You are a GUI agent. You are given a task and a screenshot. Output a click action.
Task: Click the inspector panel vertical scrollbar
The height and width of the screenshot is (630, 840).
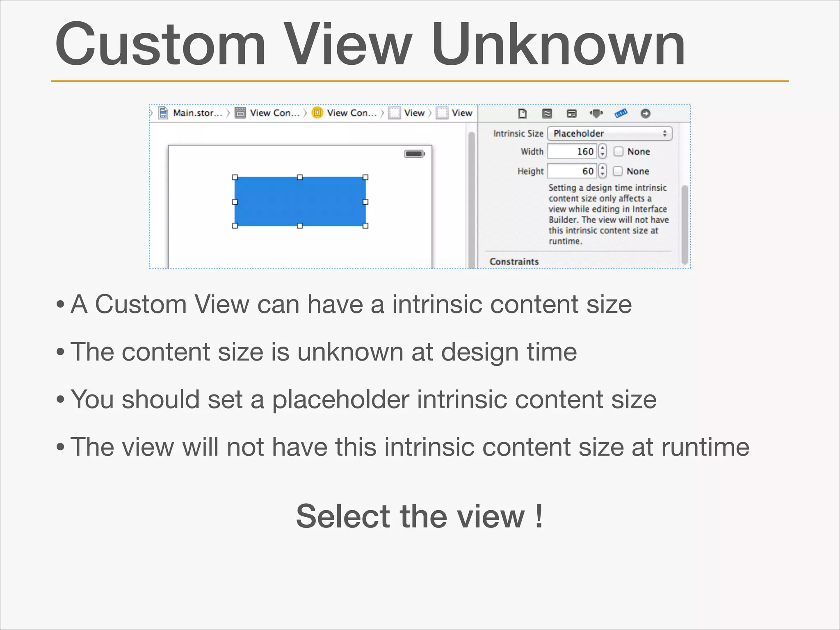coord(685,225)
